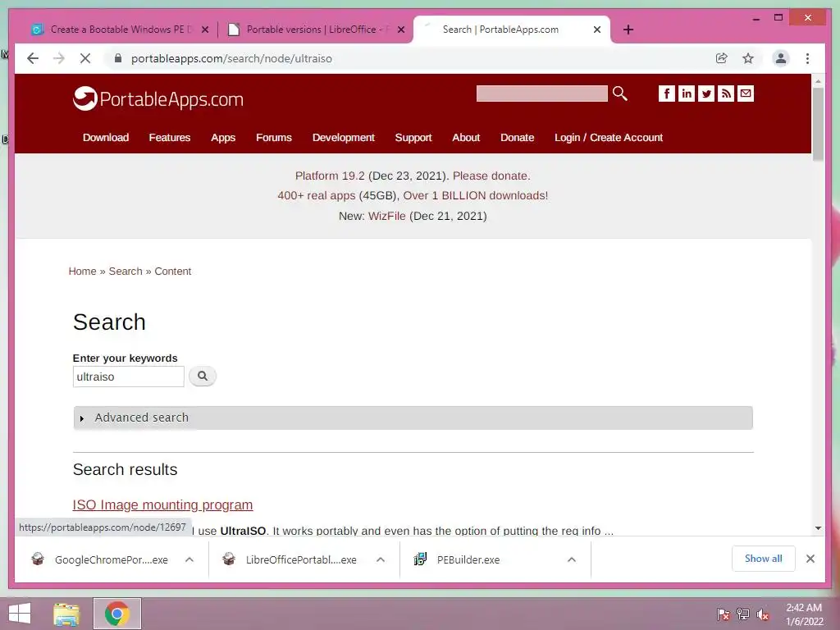Expand options for PEBuilder.exe download
Screen dimensions: 840x630
click(x=572, y=559)
